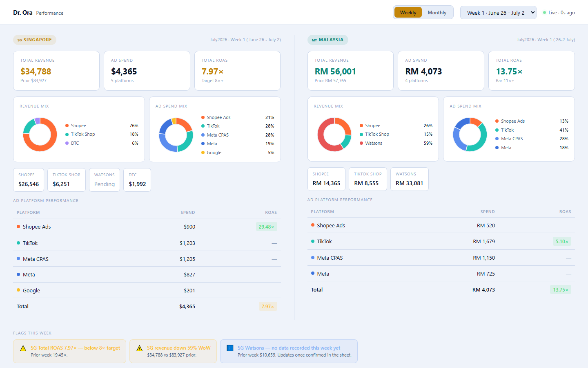Open the Week 1 date range dropdown
Viewport: 588px width, 368px height.
[498, 13]
